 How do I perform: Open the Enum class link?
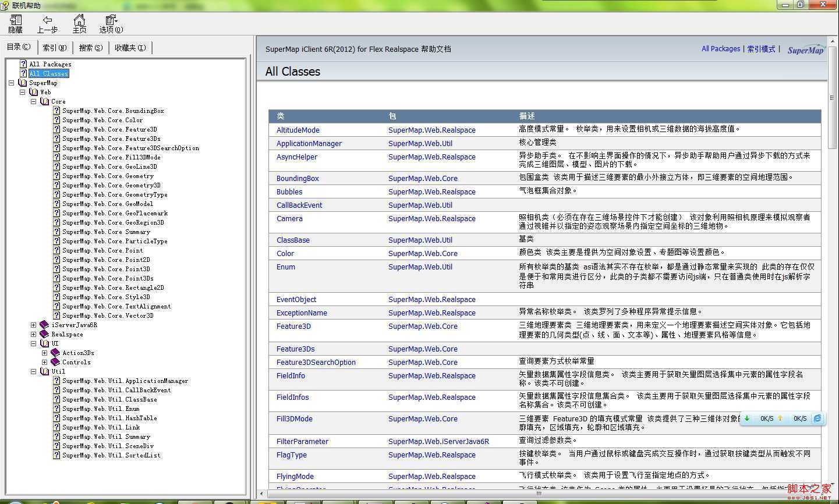(286, 267)
